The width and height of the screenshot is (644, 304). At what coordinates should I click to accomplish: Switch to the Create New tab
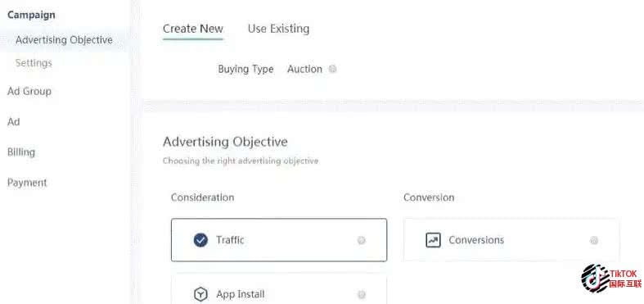(x=193, y=29)
